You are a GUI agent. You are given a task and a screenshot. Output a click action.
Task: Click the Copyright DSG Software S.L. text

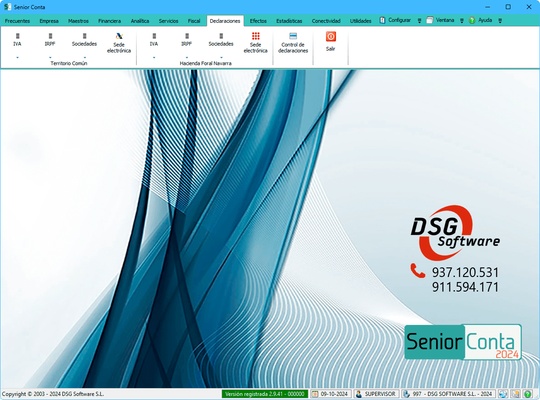(x=53, y=394)
